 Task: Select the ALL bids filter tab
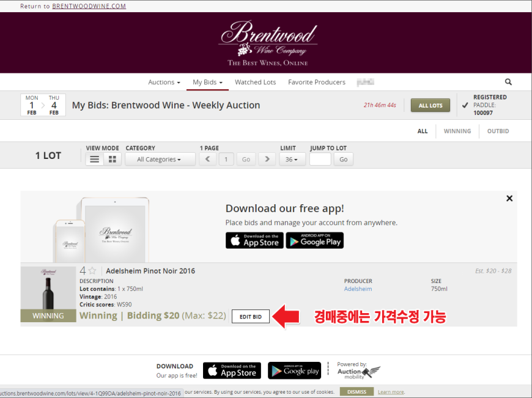click(x=423, y=131)
